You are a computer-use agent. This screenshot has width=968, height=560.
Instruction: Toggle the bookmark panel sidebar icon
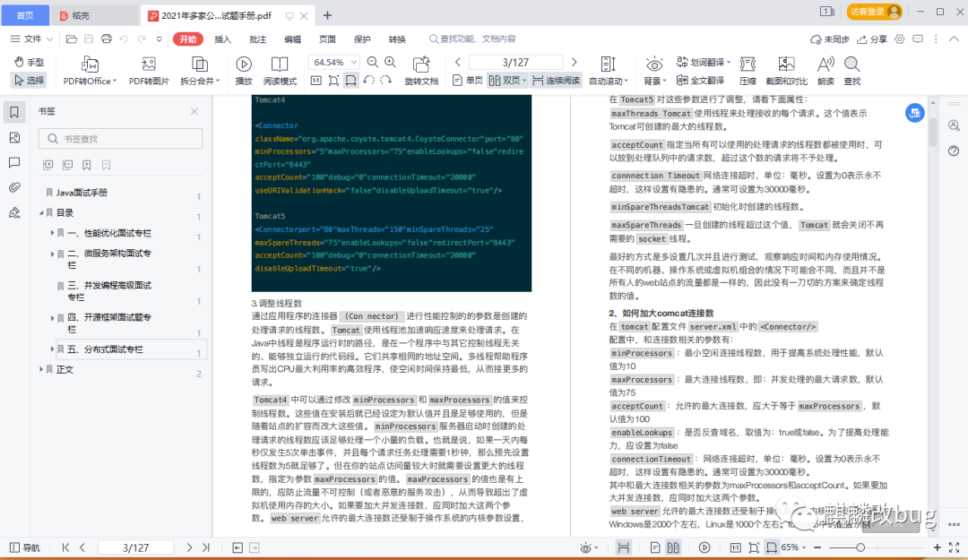click(14, 112)
